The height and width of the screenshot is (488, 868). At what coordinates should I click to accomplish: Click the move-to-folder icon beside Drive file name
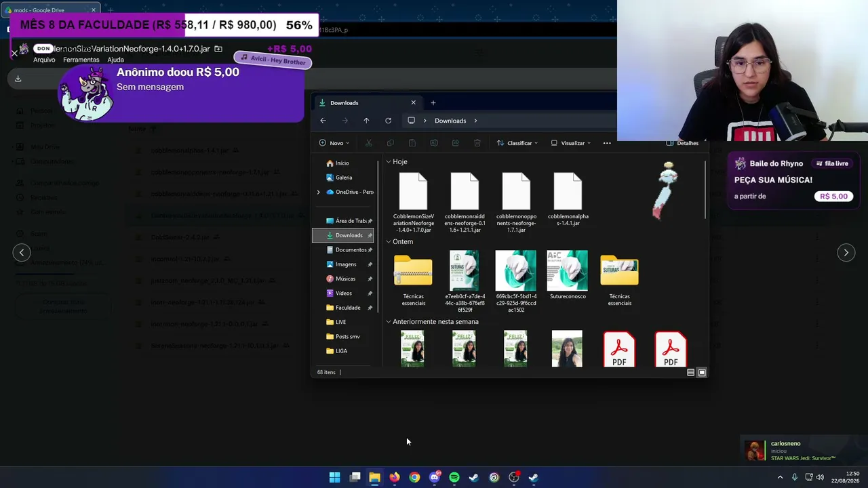218,49
